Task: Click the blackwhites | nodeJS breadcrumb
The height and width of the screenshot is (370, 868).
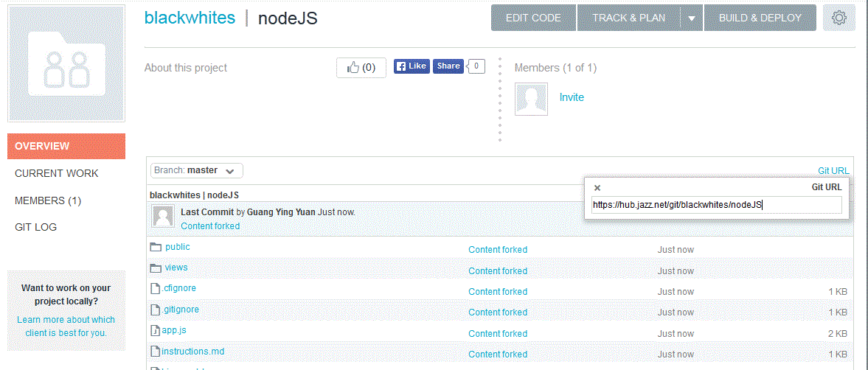Action: click(x=194, y=195)
